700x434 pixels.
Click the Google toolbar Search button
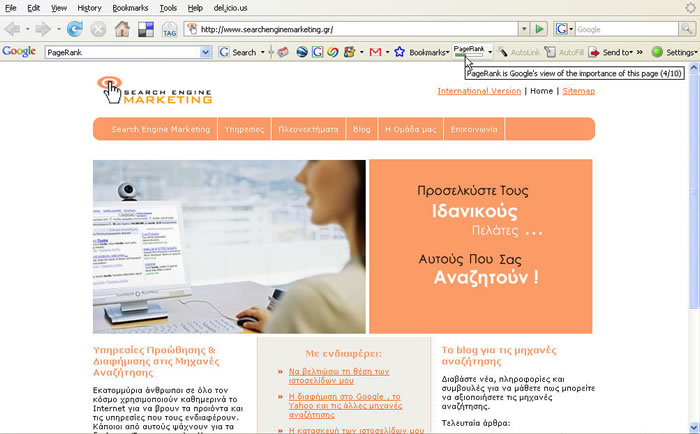[x=238, y=52]
